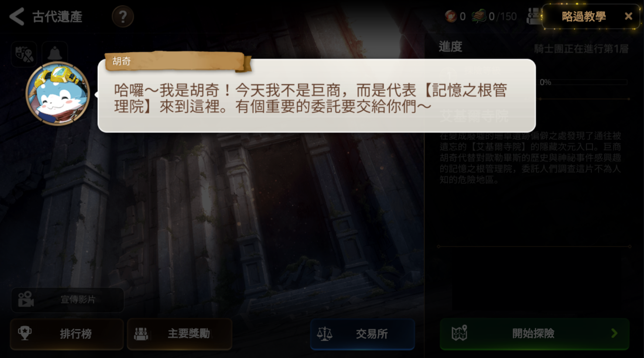Open the 交易所 exchange
The image size is (644, 358).
[x=362, y=334]
